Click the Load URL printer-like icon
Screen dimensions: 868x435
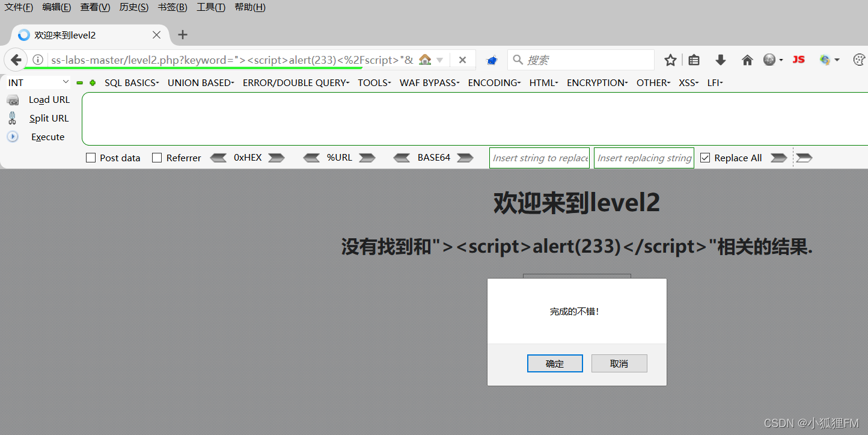coord(13,100)
